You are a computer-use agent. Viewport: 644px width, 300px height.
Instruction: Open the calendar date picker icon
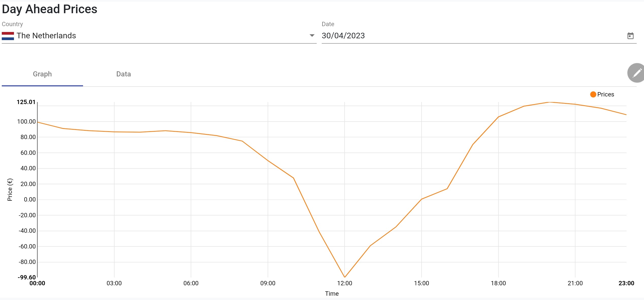[630, 36]
